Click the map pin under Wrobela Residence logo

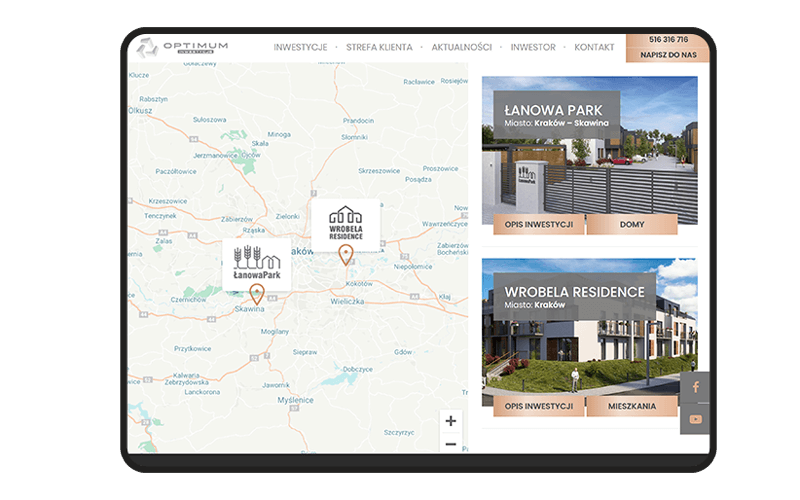click(x=346, y=255)
